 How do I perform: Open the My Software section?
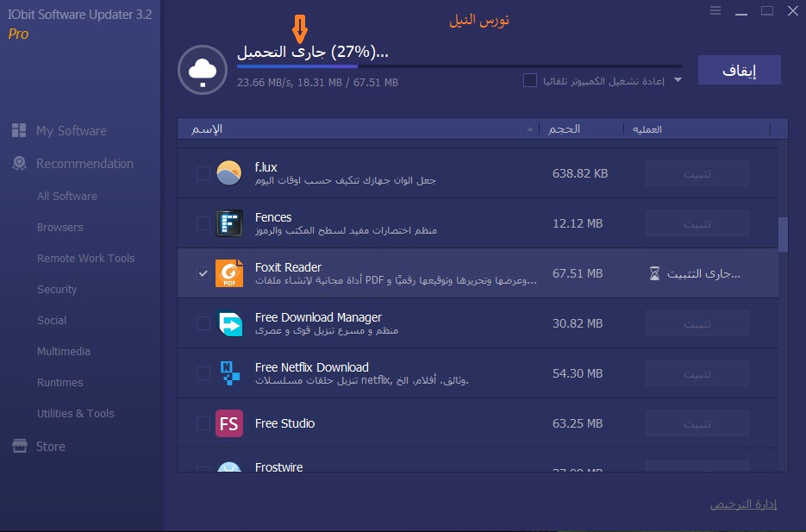pos(71,131)
